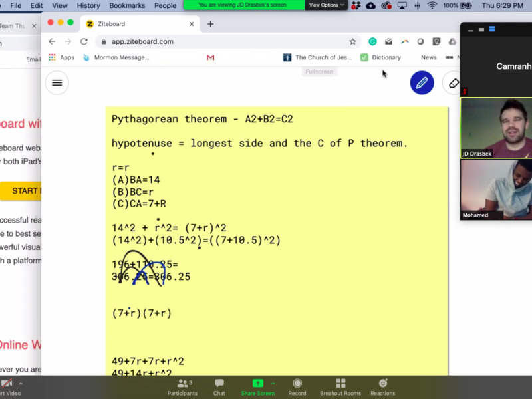
Task: Open the View Options dropdown
Action: [325, 5]
